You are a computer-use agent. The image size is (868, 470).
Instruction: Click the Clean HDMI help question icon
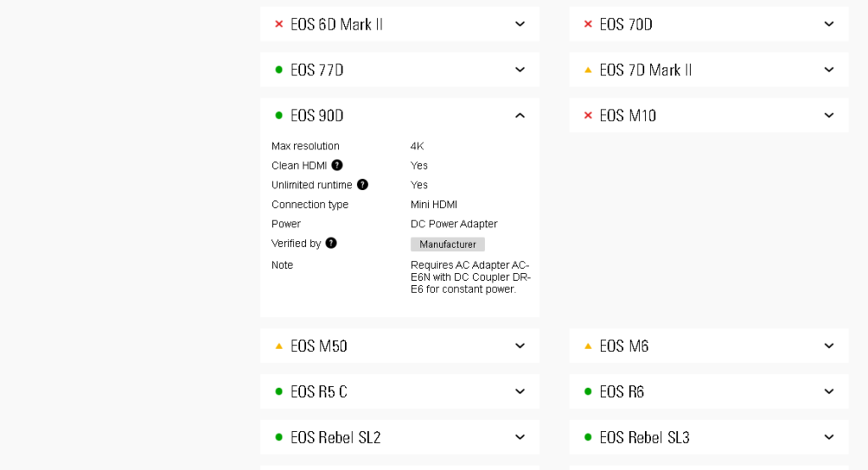pos(337,165)
